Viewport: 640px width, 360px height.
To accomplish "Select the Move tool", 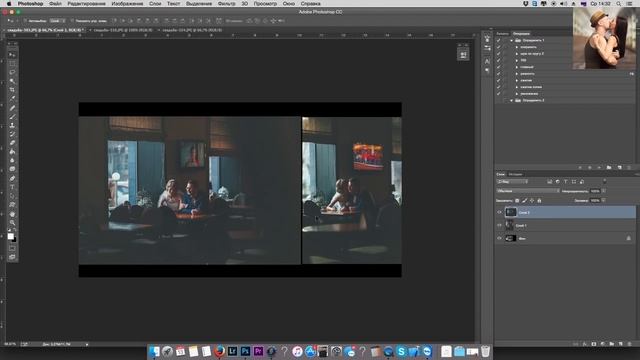I will click(x=12, y=55).
